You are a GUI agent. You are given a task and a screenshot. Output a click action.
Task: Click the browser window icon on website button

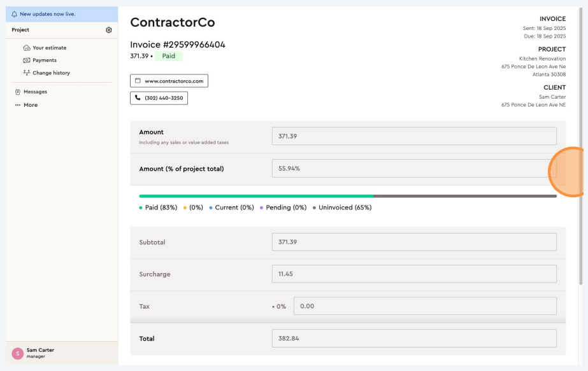pyautogui.click(x=138, y=81)
